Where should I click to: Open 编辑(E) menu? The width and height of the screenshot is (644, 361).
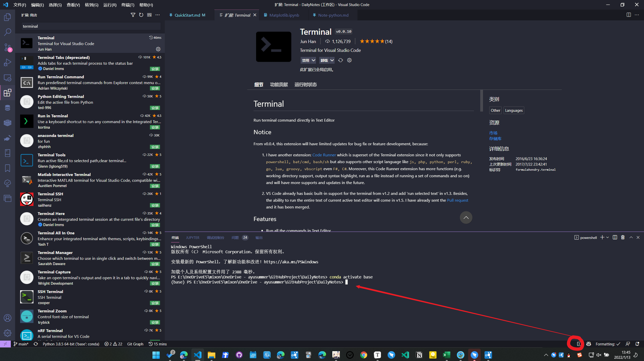pos(37,5)
